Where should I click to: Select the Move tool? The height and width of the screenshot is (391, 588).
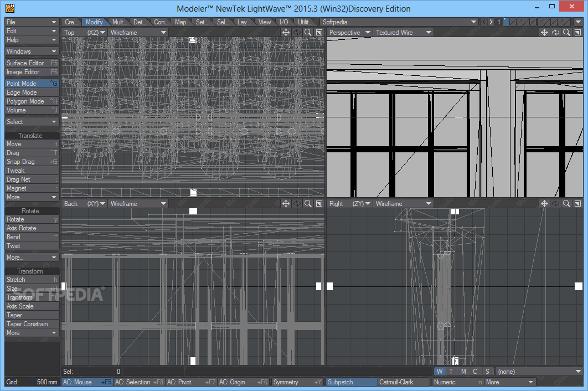pyautogui.click(x=32, y=144)
